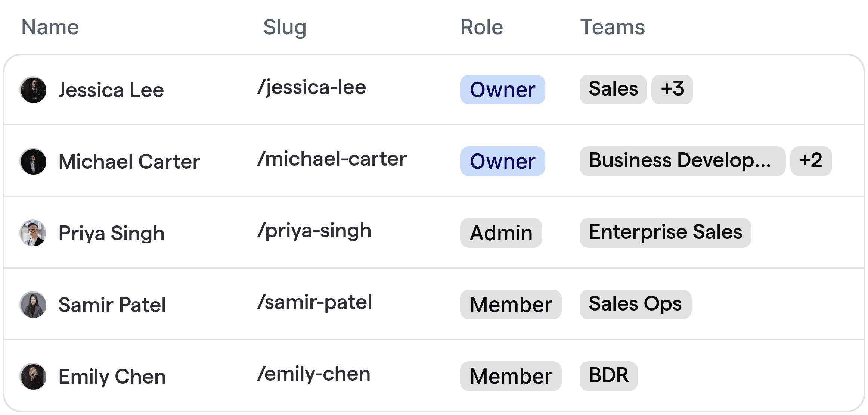Click Samir Patel's profile avatar

coord(33,305)
